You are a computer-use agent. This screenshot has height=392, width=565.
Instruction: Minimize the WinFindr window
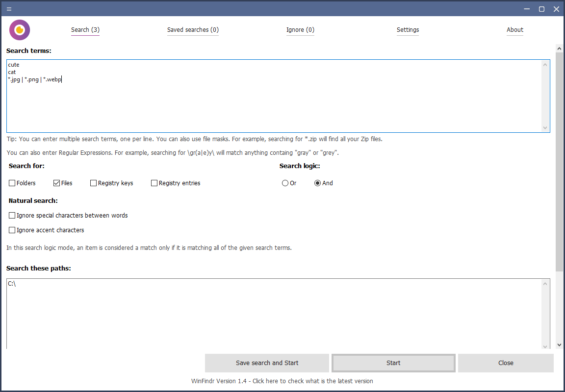click(x=527, y=9)
